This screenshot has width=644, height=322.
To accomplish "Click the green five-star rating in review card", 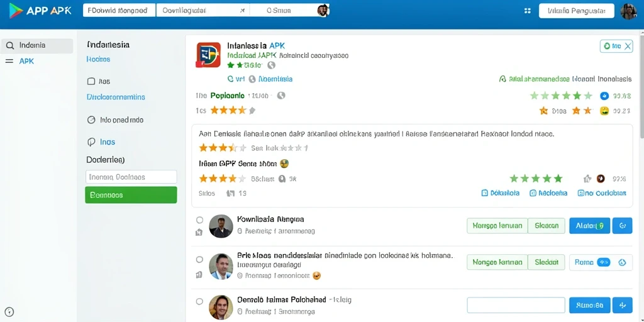I will click(536, 179).
